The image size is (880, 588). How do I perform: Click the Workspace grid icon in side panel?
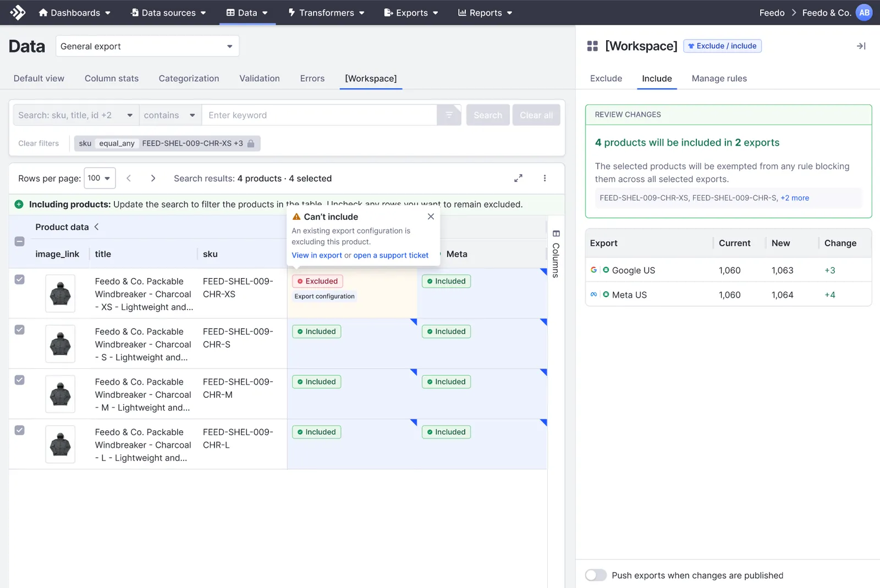coord(592,46)
